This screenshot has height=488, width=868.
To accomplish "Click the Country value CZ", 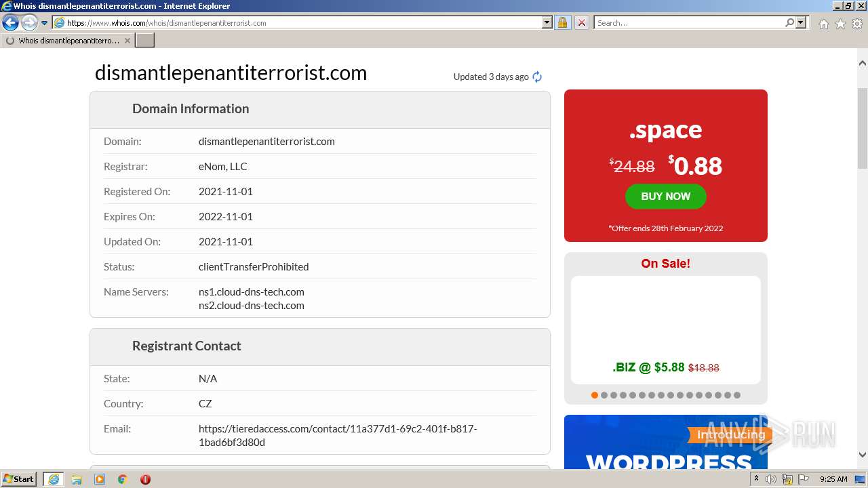I will click(x=205, y=403).
